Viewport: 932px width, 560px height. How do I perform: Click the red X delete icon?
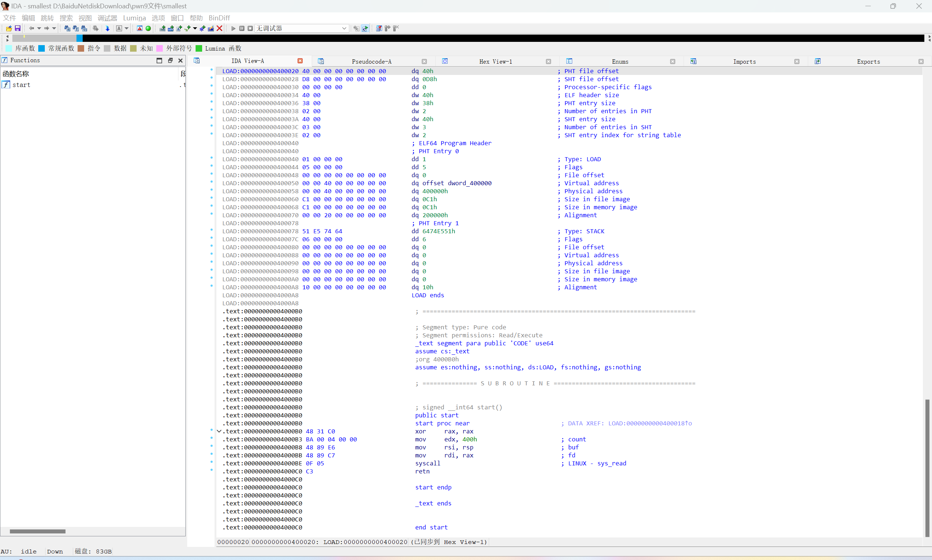click(x=219, y=28)
